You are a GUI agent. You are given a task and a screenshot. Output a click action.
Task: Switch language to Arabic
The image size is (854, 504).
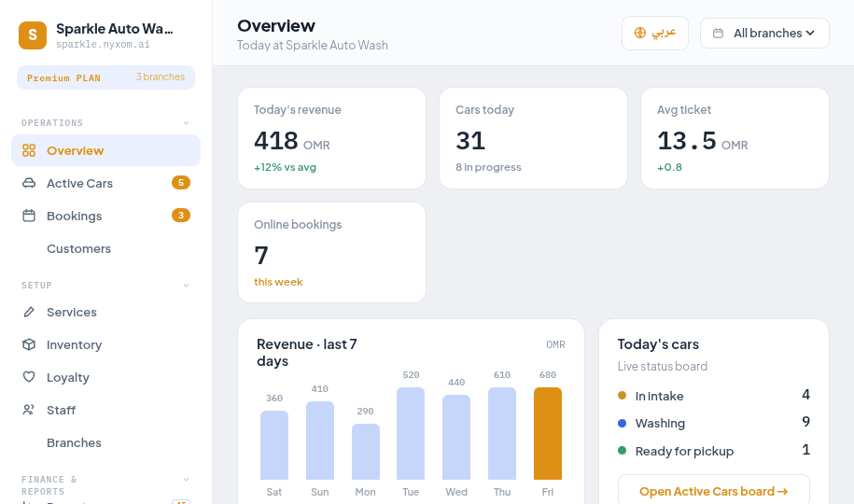pyautogui.click(x=655, y=34)
